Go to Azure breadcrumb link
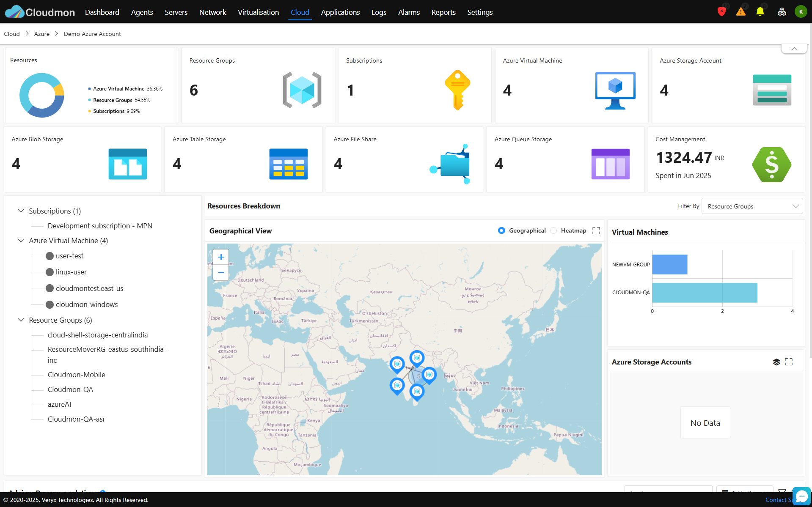Screen dimensions: 812x507 tap(42, 34)
